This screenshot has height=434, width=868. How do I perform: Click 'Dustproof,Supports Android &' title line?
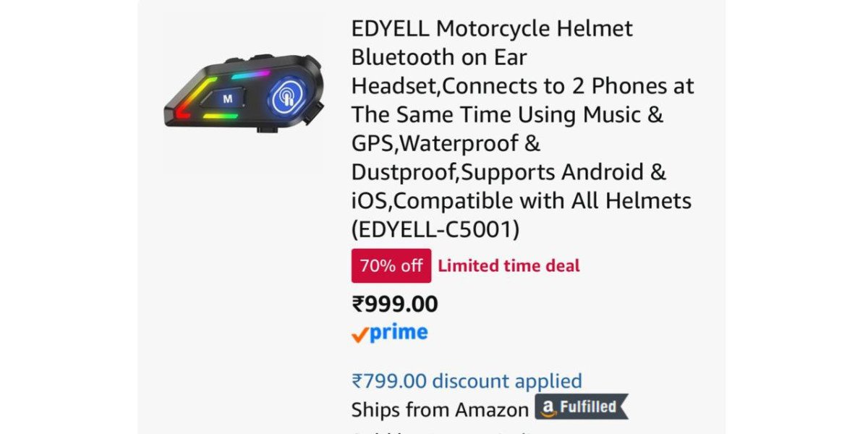pyautogui.click(x=509, y=172)
